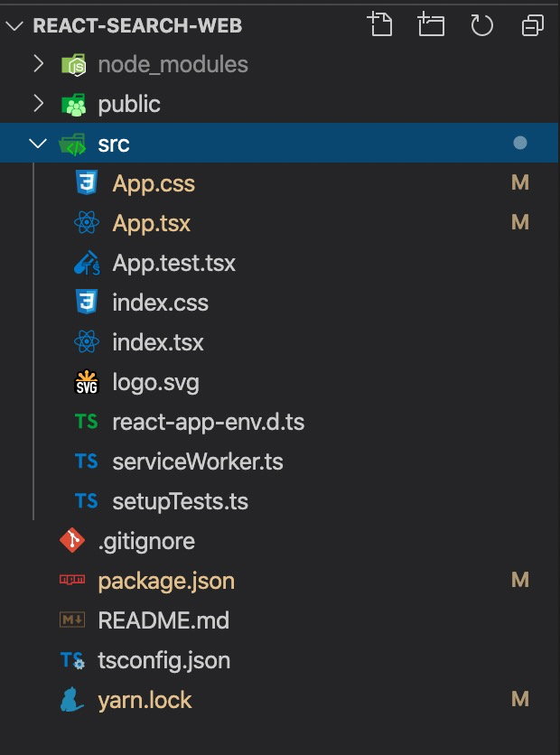Collapse the src folder chevron
The height and width of the screenshot is (755, 560).
(38, 143)
